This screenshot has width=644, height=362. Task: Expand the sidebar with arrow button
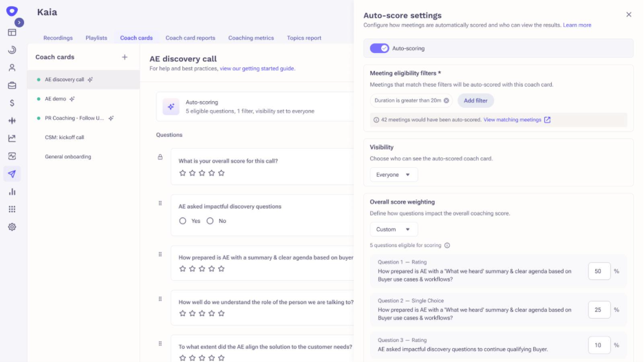coord(19,23)
